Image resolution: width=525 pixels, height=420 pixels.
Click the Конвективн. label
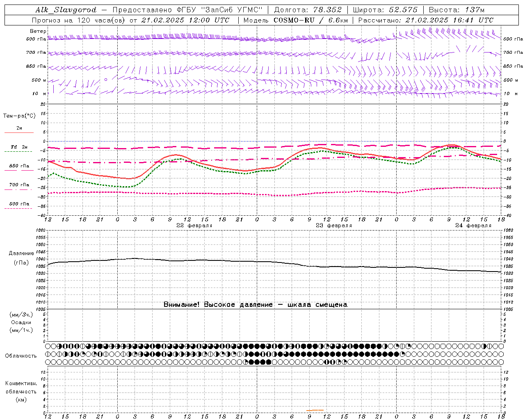[x=21, y=383]
